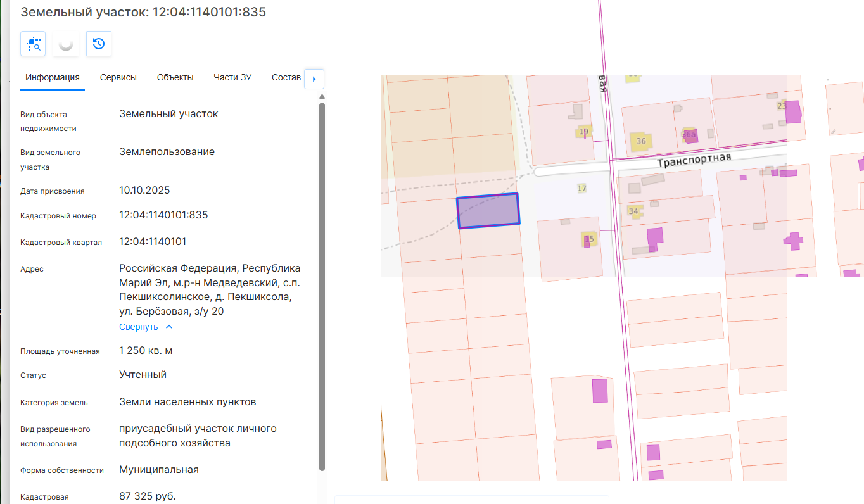
Task: Click the Форма собственности field label
Action: click(x=62, y=470)
